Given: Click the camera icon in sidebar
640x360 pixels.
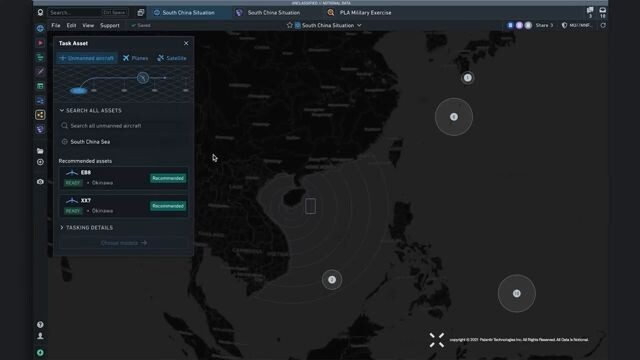Looking at the screenshot, I should [x=40, y=182].
